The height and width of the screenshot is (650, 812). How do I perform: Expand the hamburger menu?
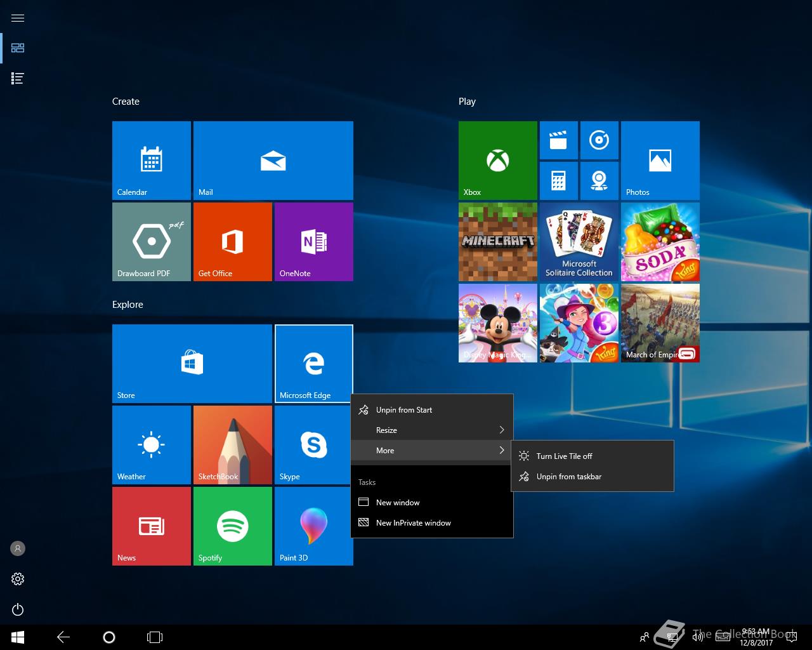(x=18, y=18)
